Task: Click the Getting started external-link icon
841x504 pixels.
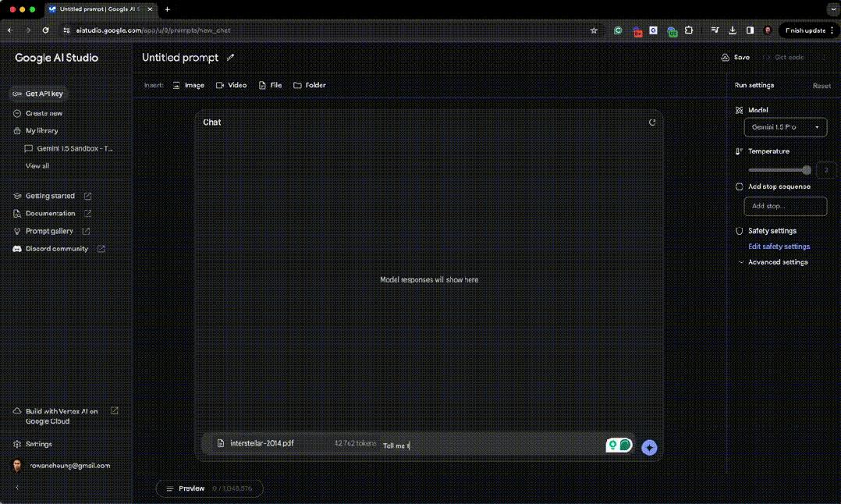Action: (x=87, y=197)
